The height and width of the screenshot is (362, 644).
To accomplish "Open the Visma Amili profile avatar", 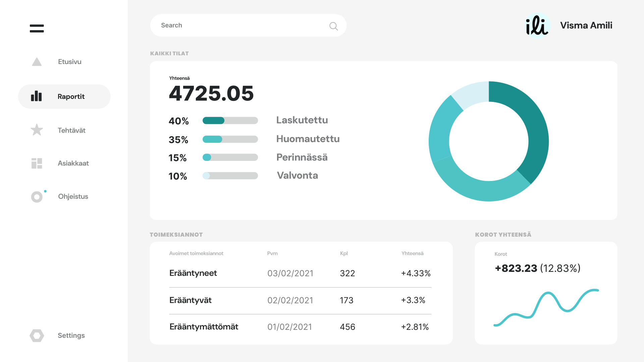I will (x=537, y=26).
